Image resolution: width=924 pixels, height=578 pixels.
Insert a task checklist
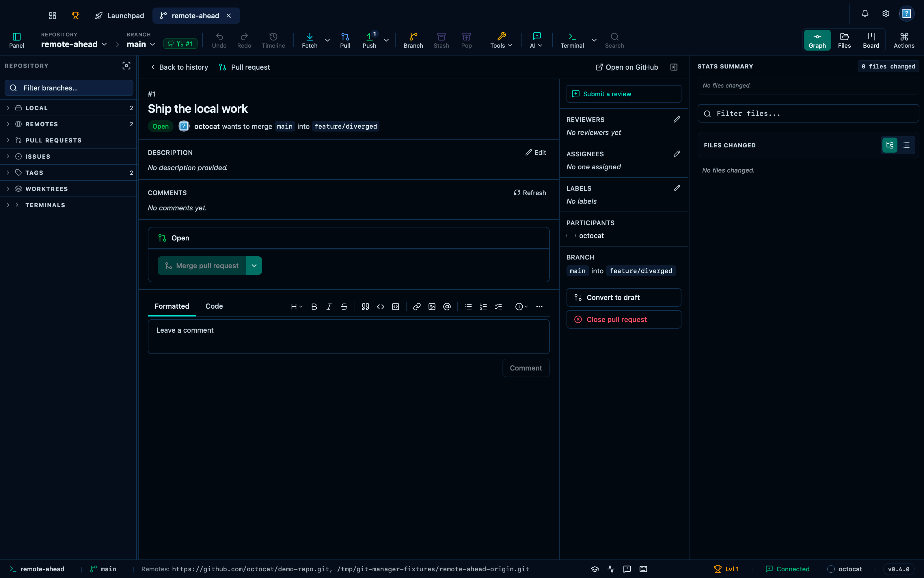tap(498, 307)
